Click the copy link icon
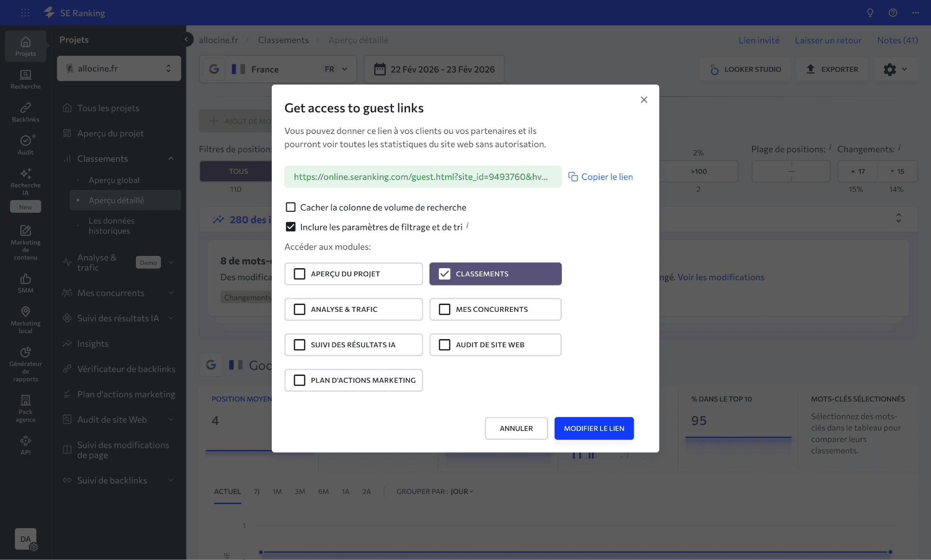Viewport: 931px width, 560px height. pyautogui.click(x=573, y=177)
